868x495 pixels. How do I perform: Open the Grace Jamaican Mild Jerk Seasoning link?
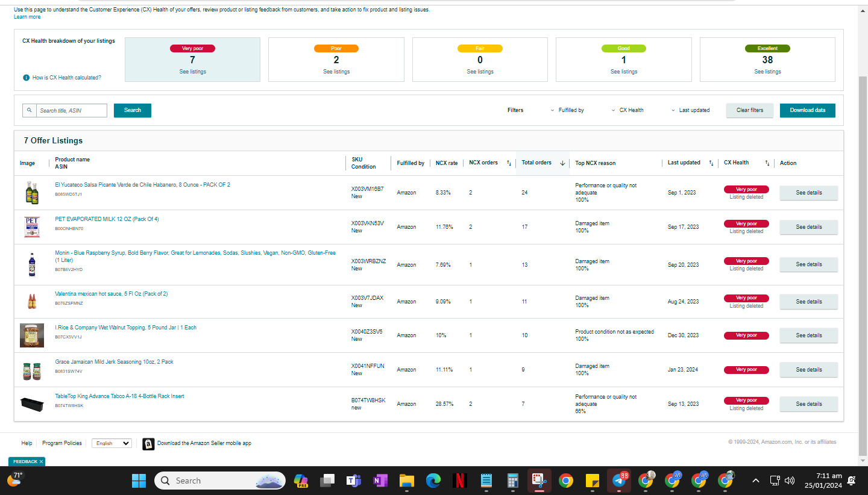[114, 362]
